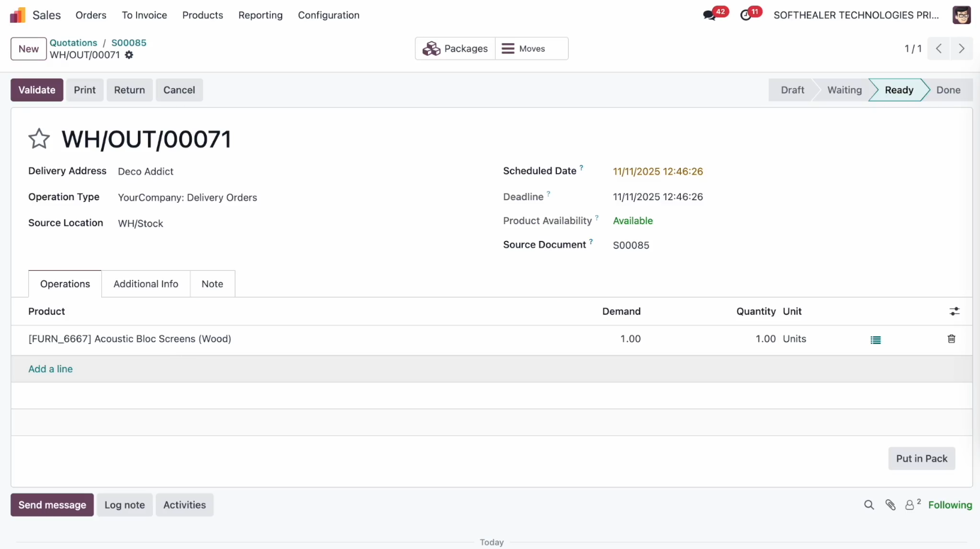Click the favorite star next to WH/OUT/00071
This screenshot has width=980, height=549.
point(39,139)
